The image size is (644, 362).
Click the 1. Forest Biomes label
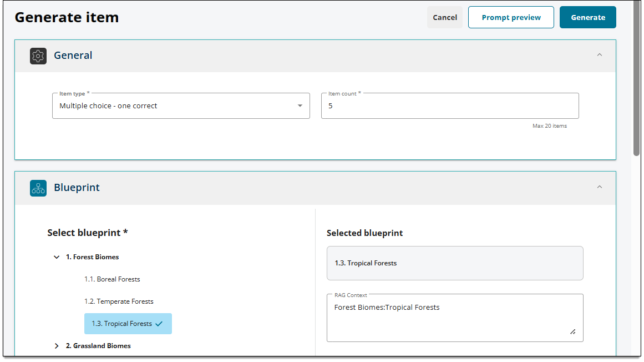[93, 257]
